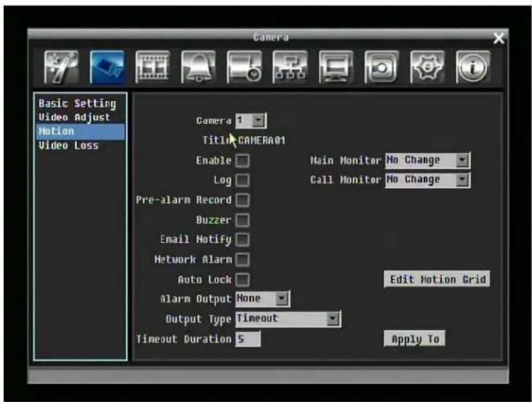Expand the Main Monitor dropdown

(463, 160)
